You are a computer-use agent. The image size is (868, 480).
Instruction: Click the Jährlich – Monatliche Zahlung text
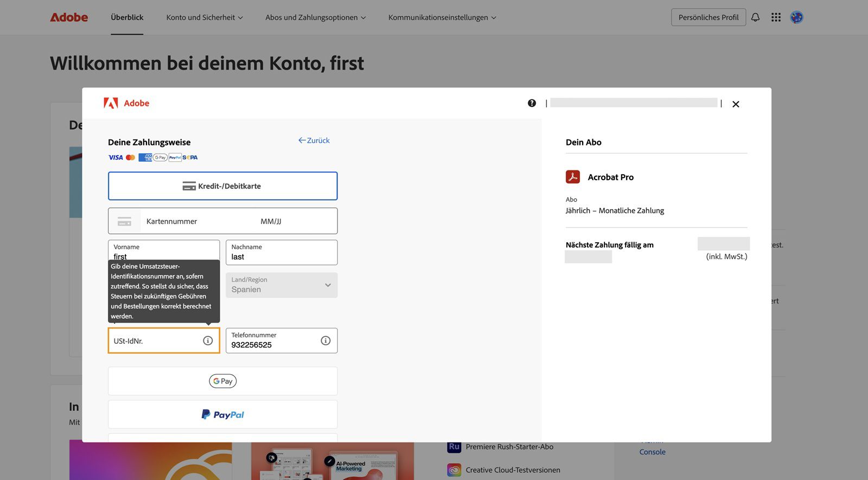click(615, 211)
